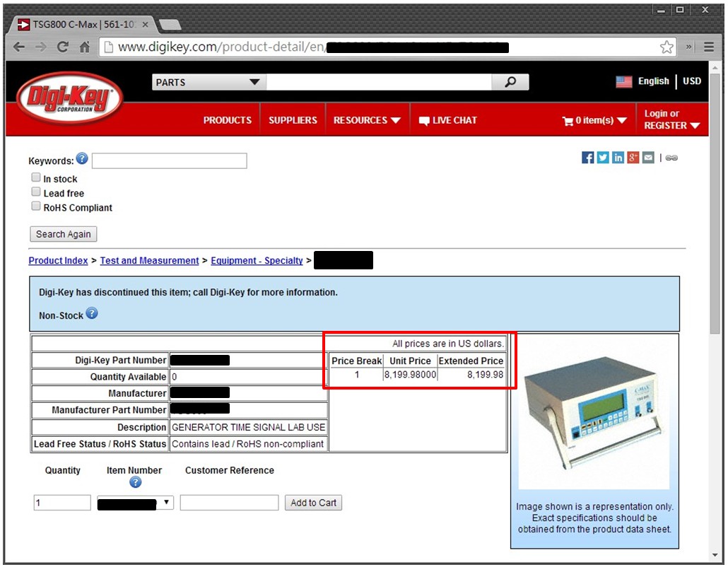Viewport: 728px width, 567px height.
Task: Open the browser home page icon
Action: tap(85, 47)
